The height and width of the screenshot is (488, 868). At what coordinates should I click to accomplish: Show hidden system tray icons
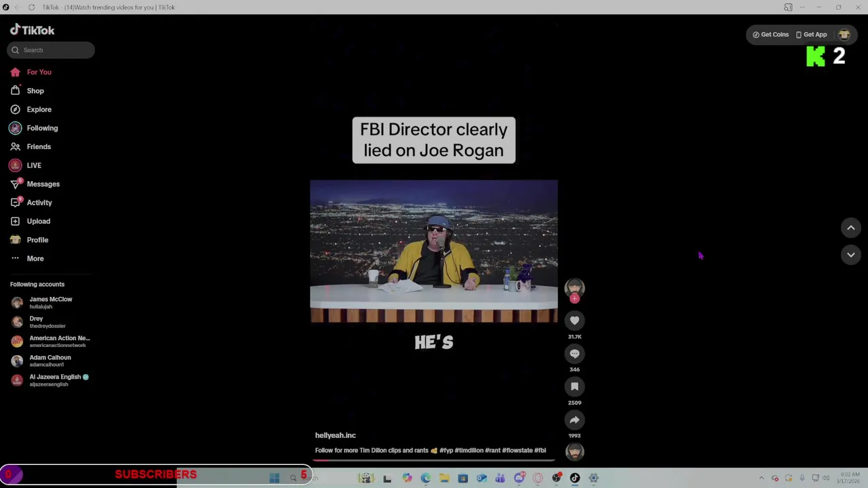click(x=761, y=478)
